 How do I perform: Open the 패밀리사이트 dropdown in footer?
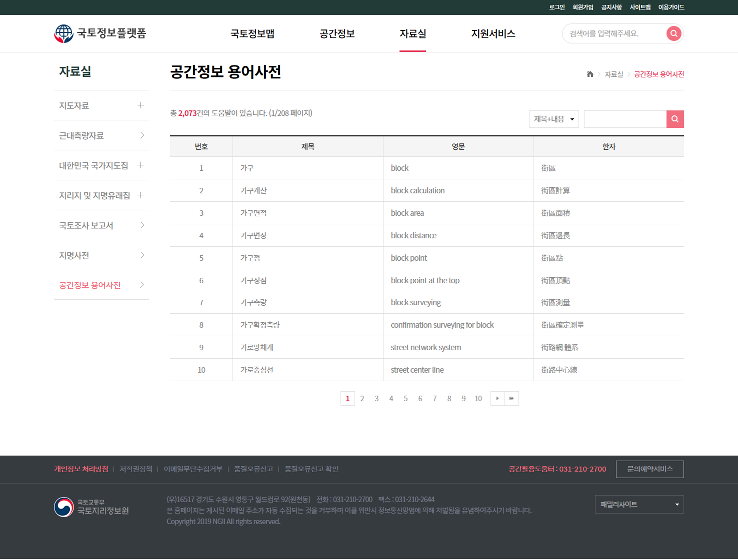coord(639,505)
